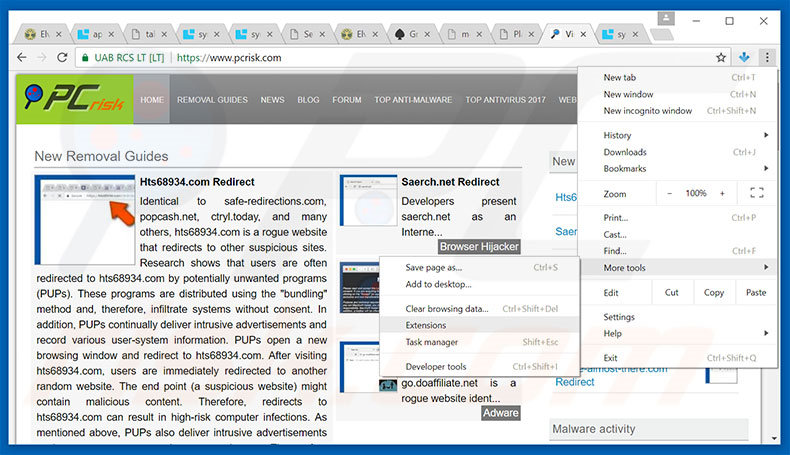Open Settings from Chrome menu
This screenshot has width=790, height=455.
[x=619, y=317]
